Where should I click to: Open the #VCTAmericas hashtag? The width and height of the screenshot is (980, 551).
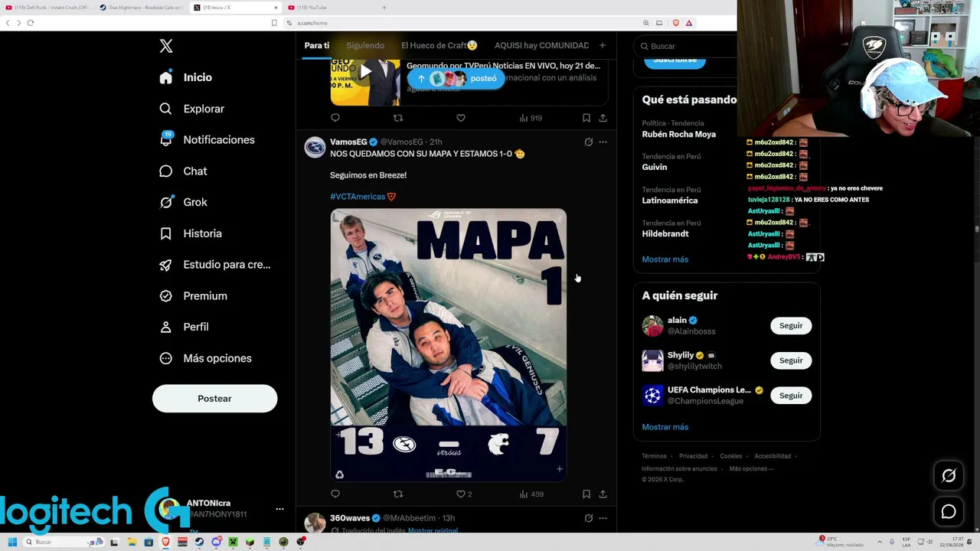click(x=358, y=197)
